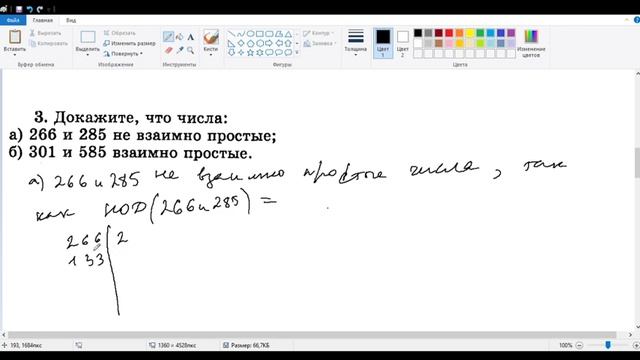640x360 pixels.
Task: Pick the orange color swatch
Action: [460, 33]
